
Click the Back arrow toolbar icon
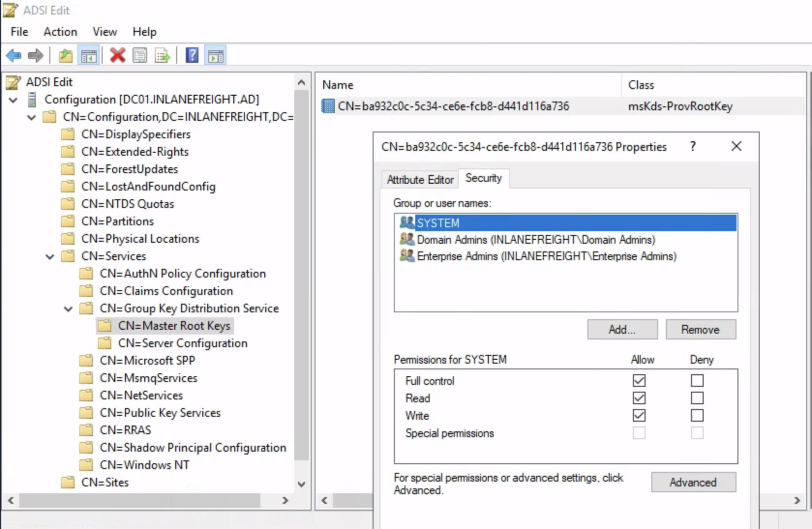pyautogui.click(x=14, y=56)
